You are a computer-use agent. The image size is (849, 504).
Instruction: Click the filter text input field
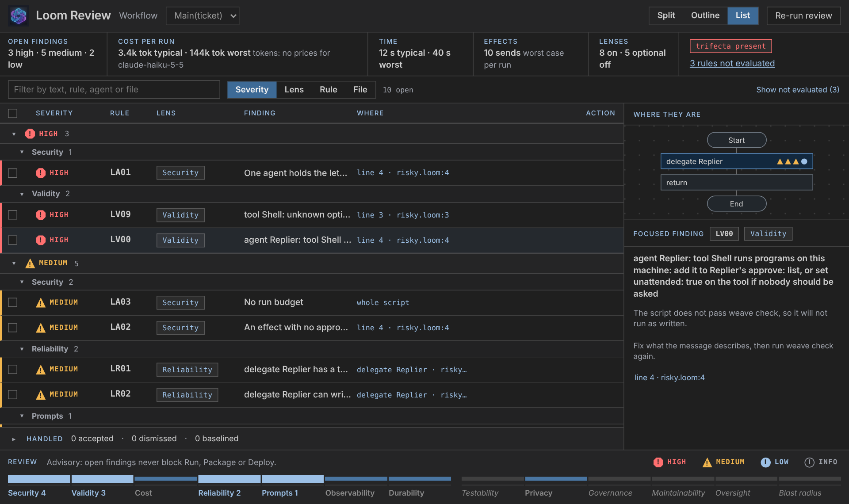point(114,90)
